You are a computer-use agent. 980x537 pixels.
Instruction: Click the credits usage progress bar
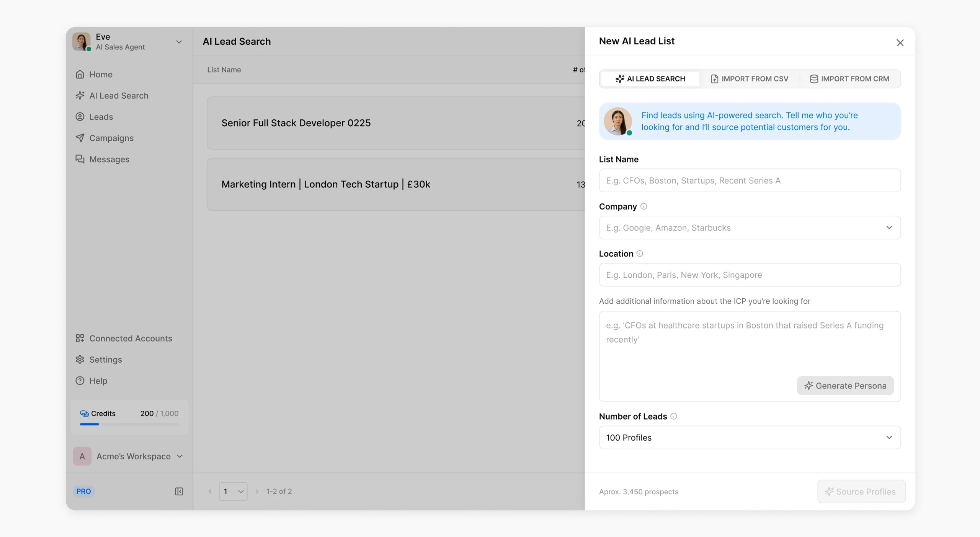129,424
